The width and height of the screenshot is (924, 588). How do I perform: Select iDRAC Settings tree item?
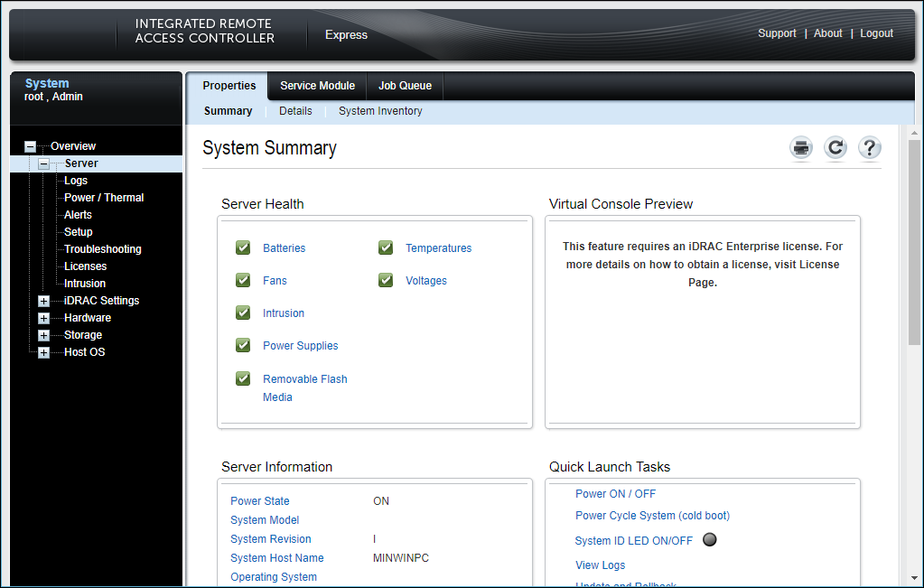[x=101, y=300]
